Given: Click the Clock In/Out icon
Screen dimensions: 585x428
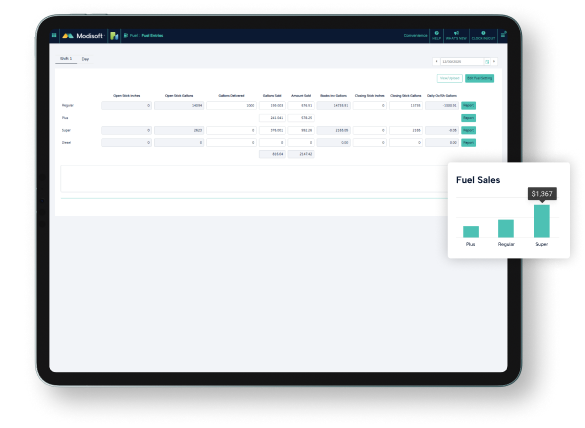Looking at the screenshot, I should tap(483, 35).
